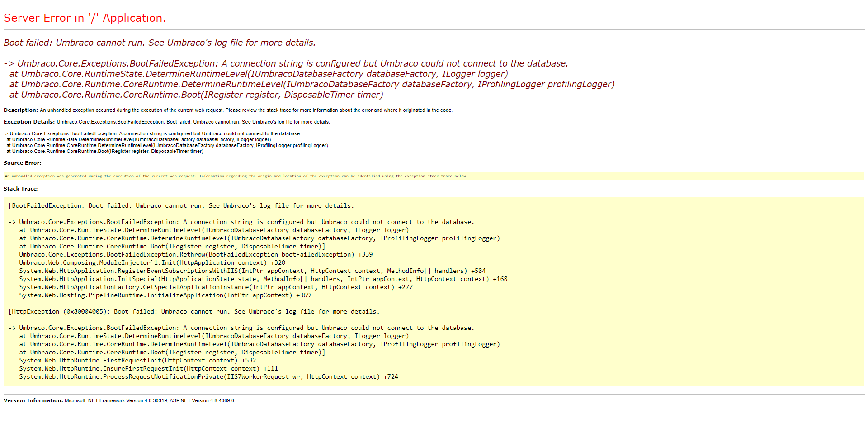Click the PipelineRuntime.InitializeApplication +369 line
The height and width of the screenshot is (424, 868).
point(165,295)
